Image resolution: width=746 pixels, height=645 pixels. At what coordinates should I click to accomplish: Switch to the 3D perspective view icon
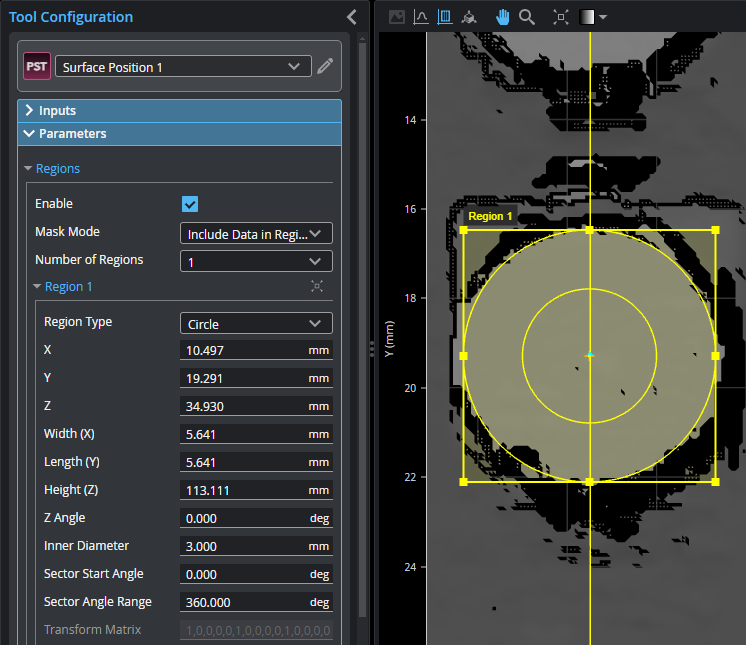pos(469,17)
